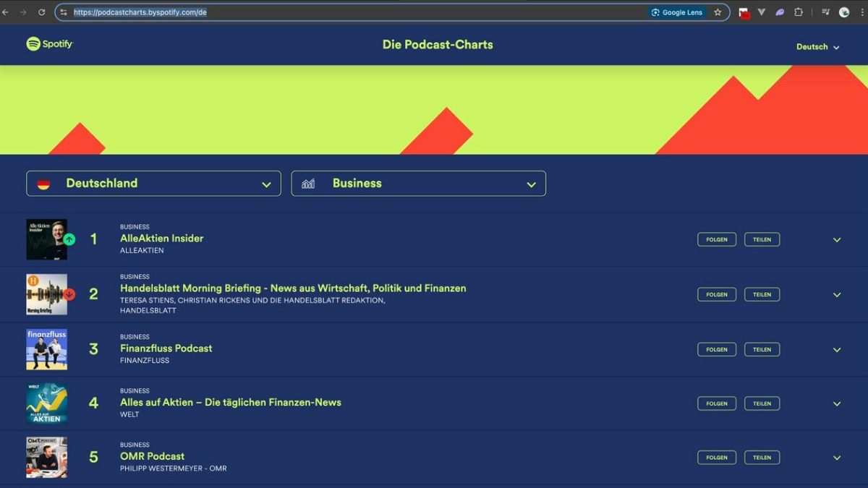Screen dimensions: 868x488
Task: Expand the Handelsblatt Morning Briefing row chevron
Action: 837,295
